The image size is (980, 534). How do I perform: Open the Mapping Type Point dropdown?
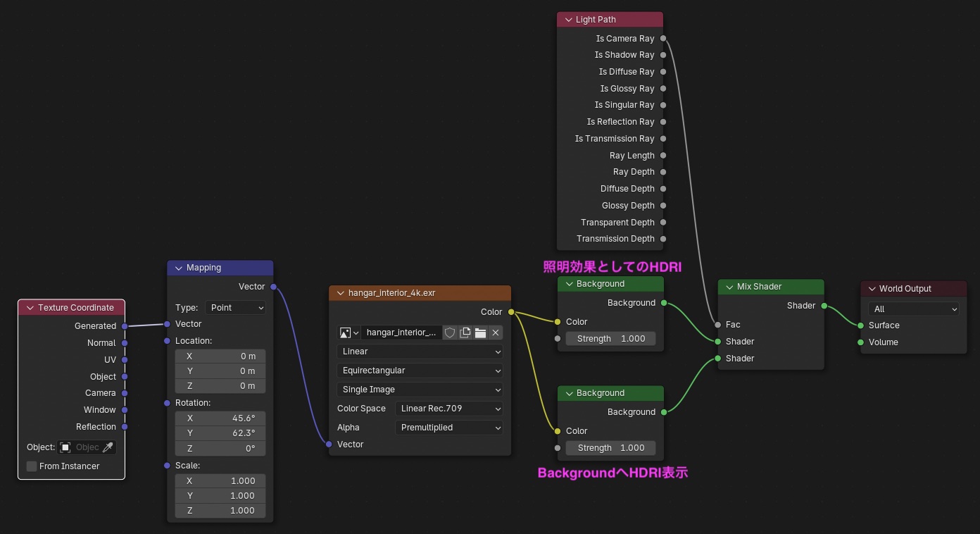236,308
